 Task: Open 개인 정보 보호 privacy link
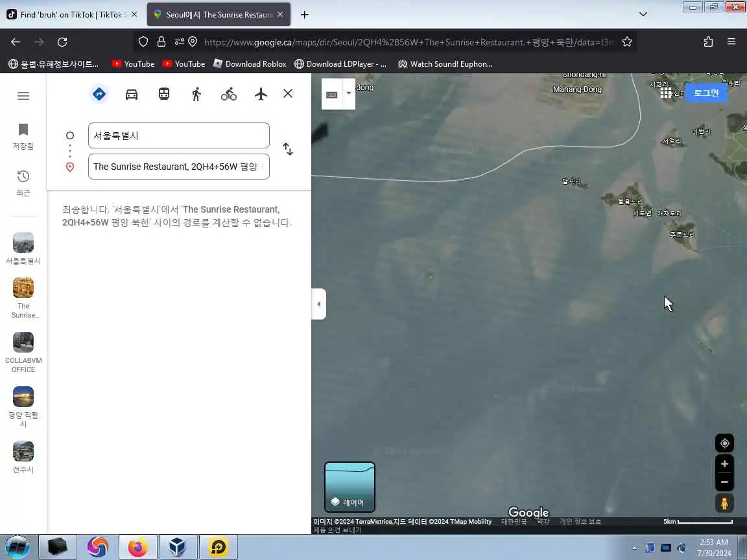(580, 521)
